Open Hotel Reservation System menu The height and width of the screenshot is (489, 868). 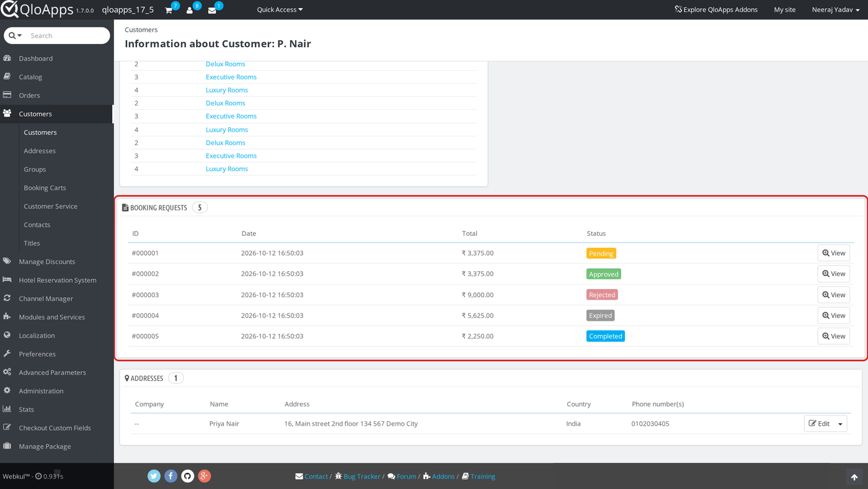pos(57,280)
